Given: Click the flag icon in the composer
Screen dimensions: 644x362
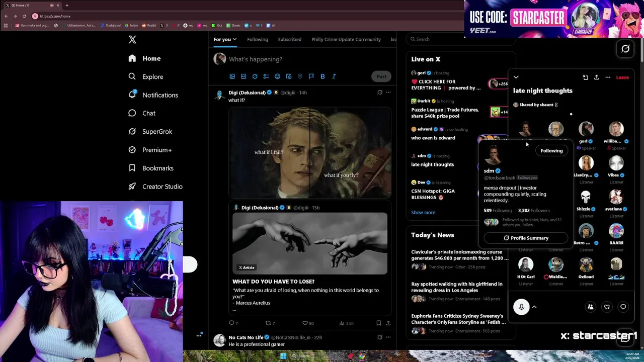Looking at the screenshot, I should [311, 76].
